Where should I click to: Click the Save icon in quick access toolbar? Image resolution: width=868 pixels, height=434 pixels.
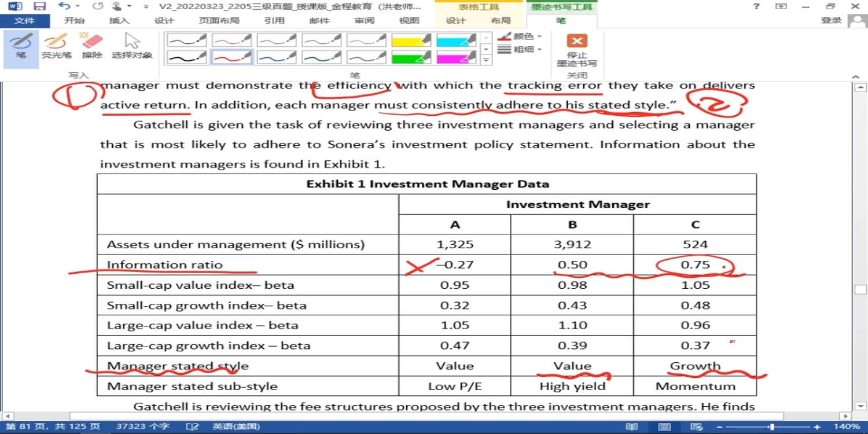(x=39, y=7)
